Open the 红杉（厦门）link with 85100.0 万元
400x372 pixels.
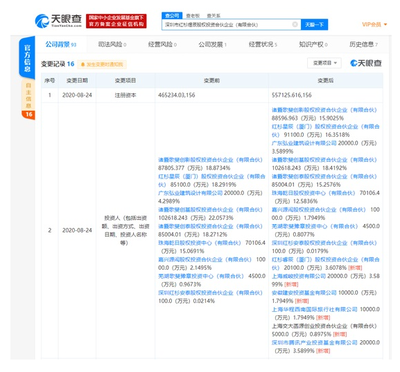pos(212,180)
